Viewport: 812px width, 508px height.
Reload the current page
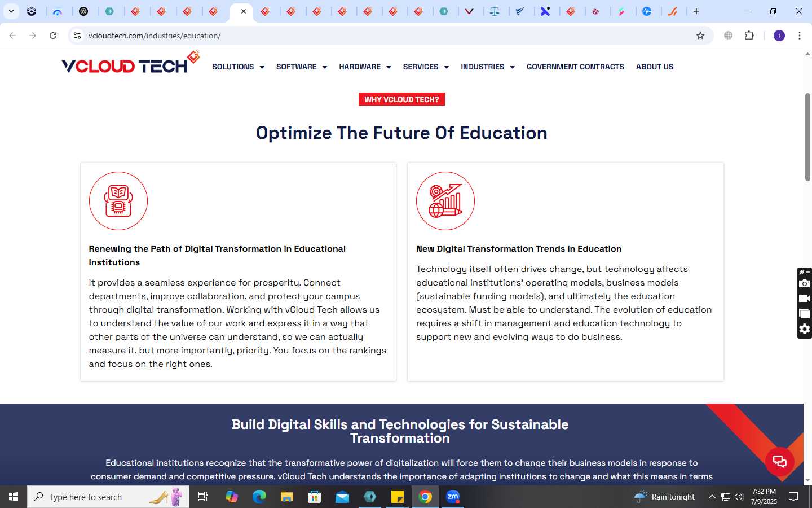pos(53,36)
